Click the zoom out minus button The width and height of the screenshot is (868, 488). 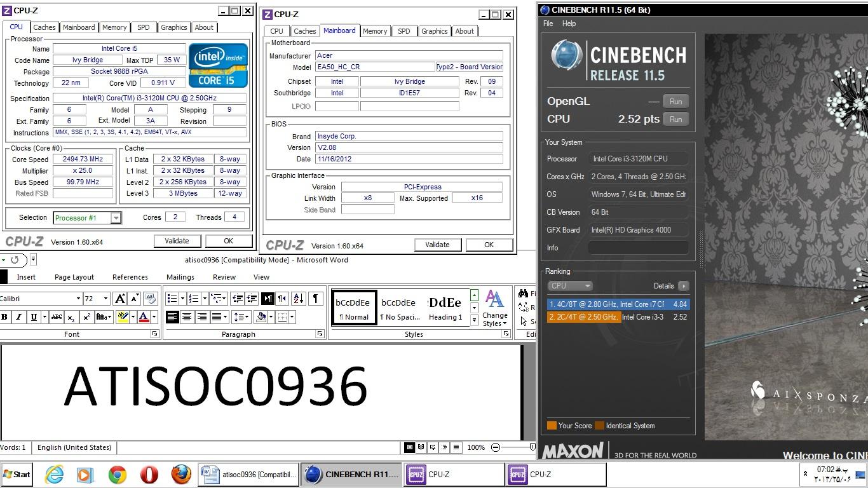[x=496, y=447]
